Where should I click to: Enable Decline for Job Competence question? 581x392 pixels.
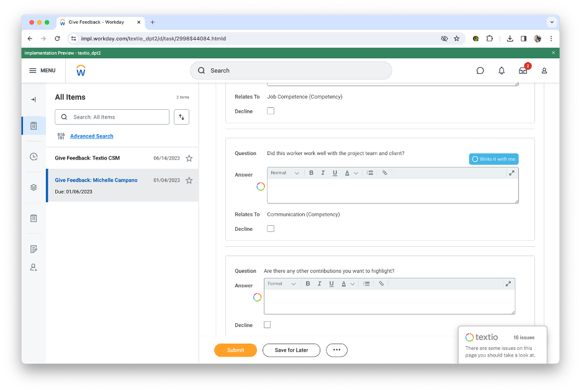click(271, 111)
